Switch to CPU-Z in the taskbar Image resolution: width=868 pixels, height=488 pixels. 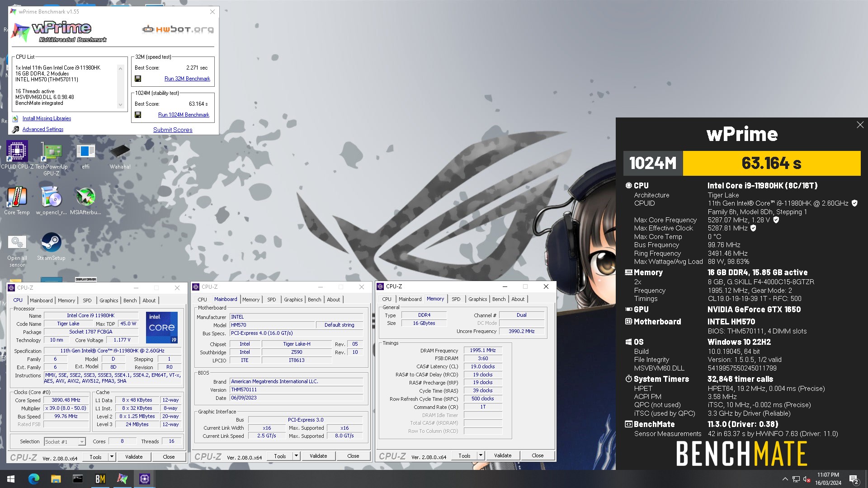pyautogui.click(x=145, y=479)
